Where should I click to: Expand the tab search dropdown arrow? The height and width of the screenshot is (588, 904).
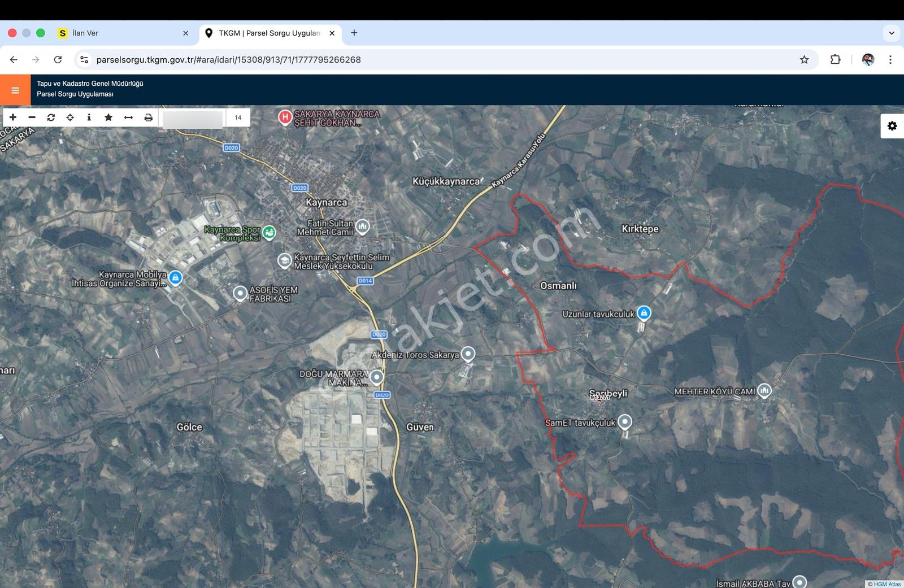(892, 33)
